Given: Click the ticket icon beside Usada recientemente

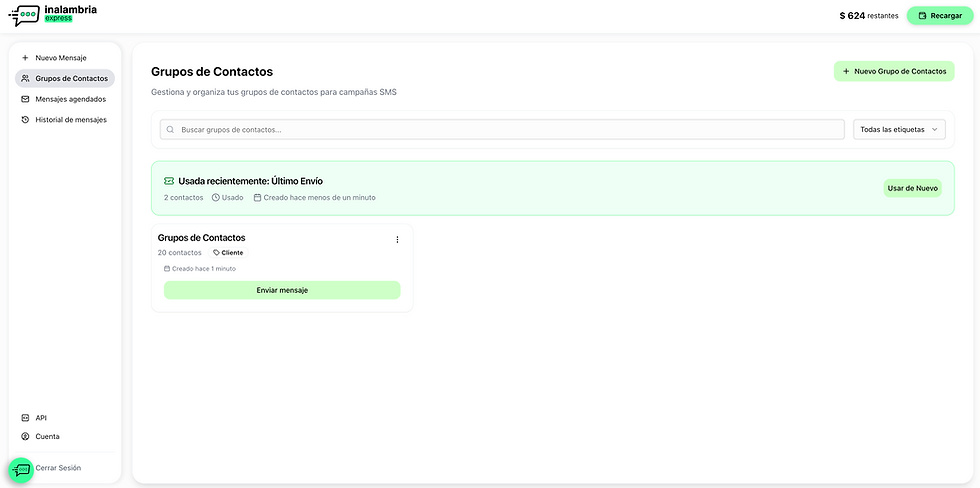Looking at the screenshot, I should [169, 181].
